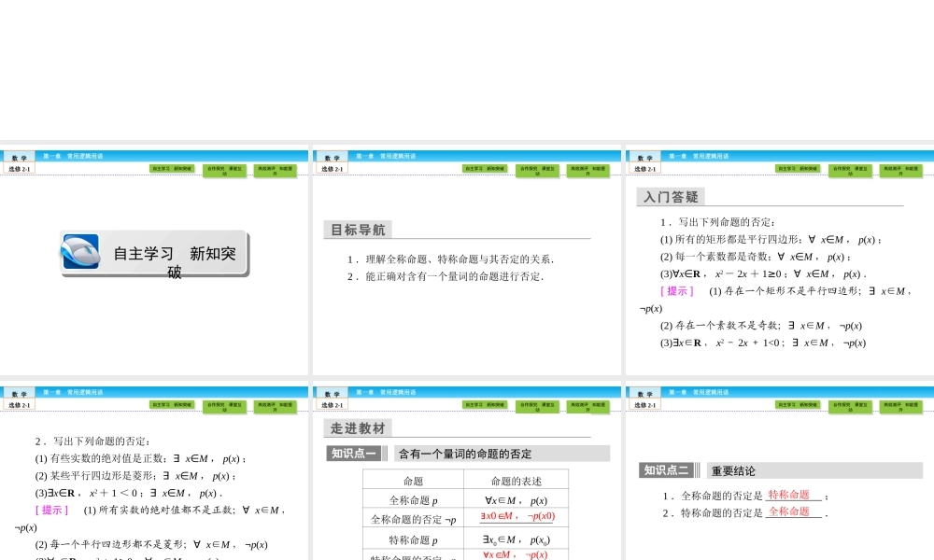The image size is (934, 560).
Task: Click 合作探究 课堂互动 button on the 入门答疑 slide
Action: (848, 172)
